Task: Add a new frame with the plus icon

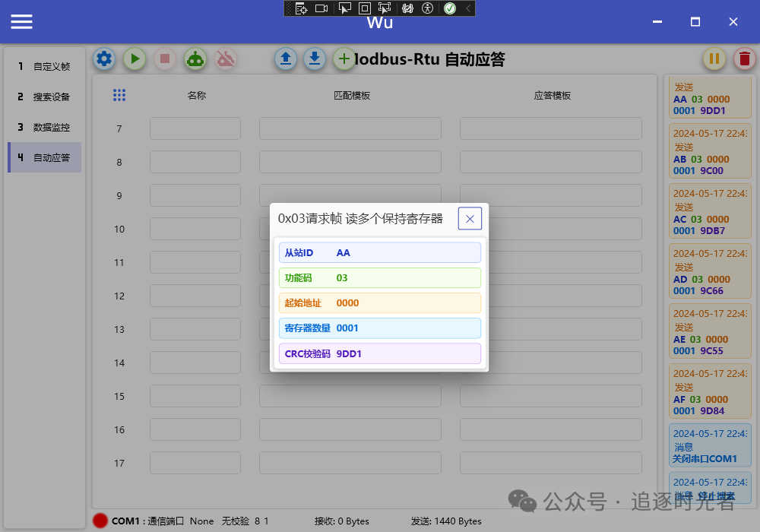Action: click(344, 59)
